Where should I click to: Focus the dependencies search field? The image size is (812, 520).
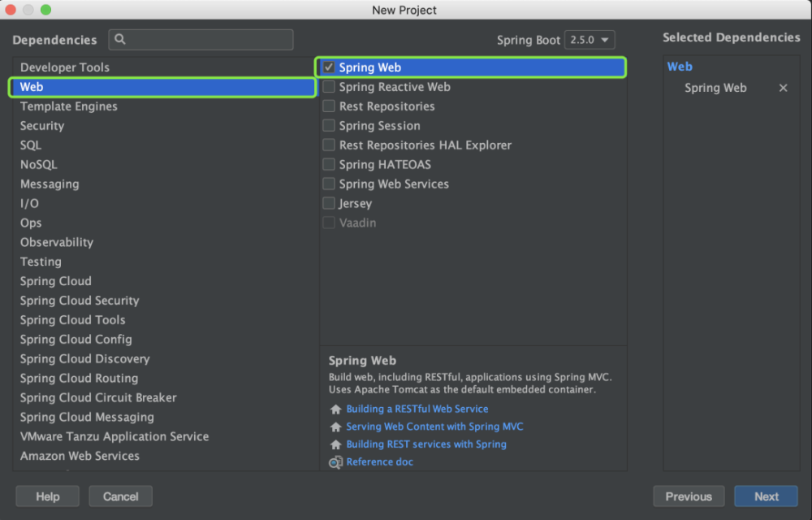201,40
